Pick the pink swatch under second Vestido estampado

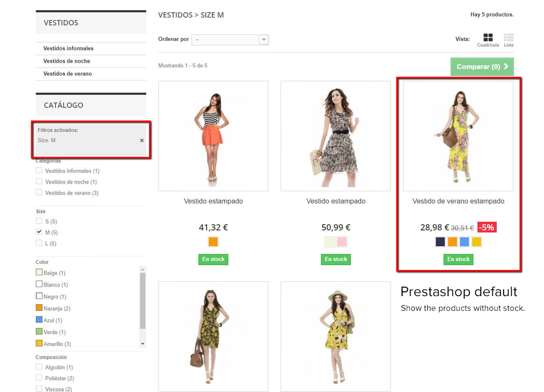pyautogui.click(x=341, y=242)
